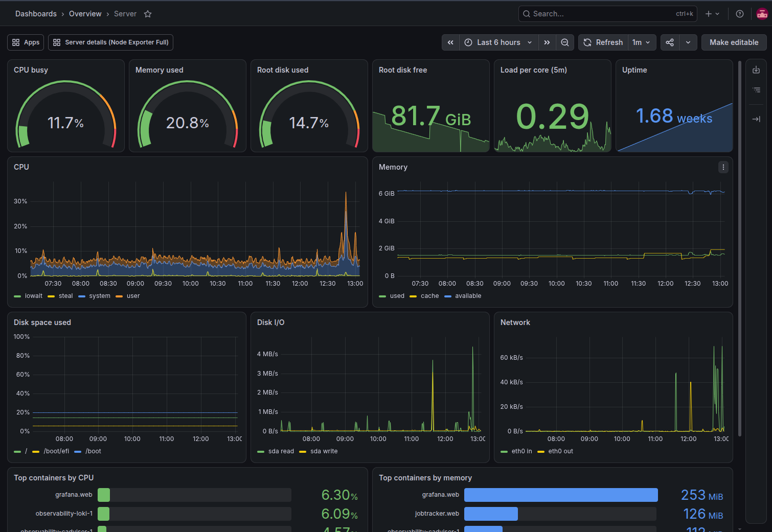
Task: Expand the share options chevron
Action: [688, 42]
